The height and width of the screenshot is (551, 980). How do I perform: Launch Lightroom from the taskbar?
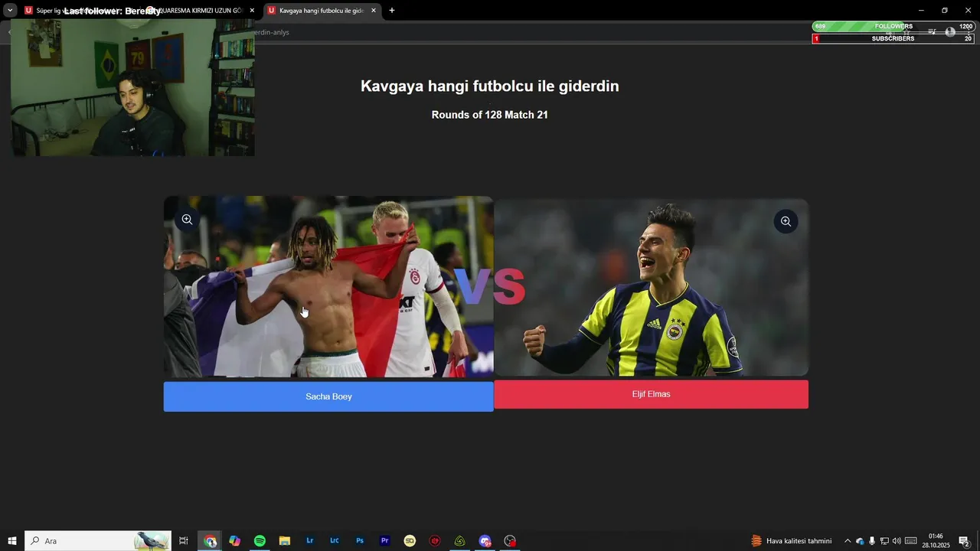coord(310,541)
